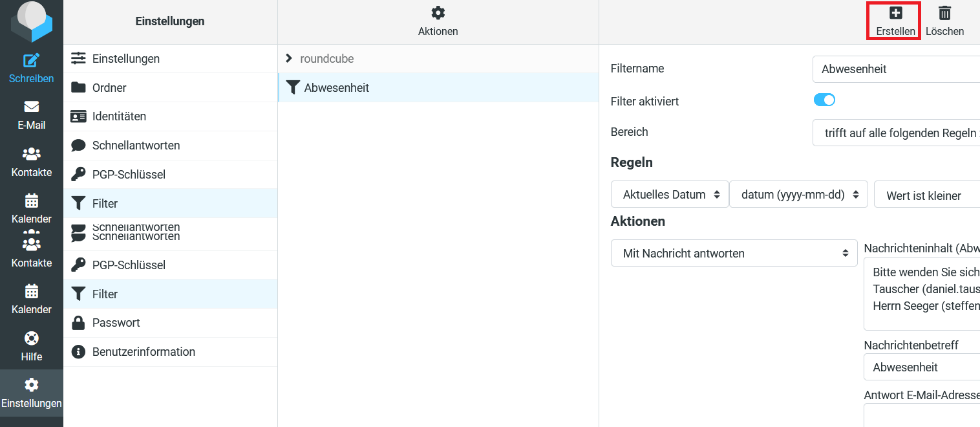Open the Aktuelles Datum rule dropdown
This screenshot has height=427, width=980.
[x=670, y=195]
